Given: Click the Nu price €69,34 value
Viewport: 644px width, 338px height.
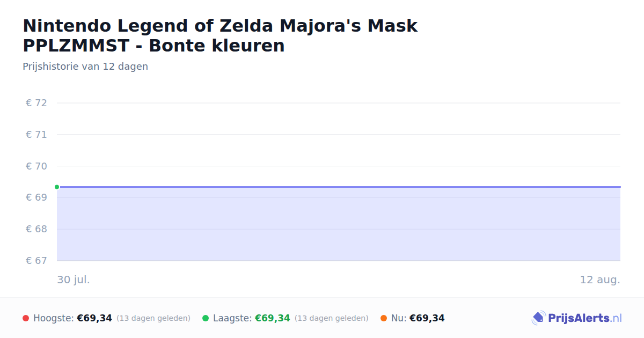Looking at the screenshot, I should (x=427, y=318).
